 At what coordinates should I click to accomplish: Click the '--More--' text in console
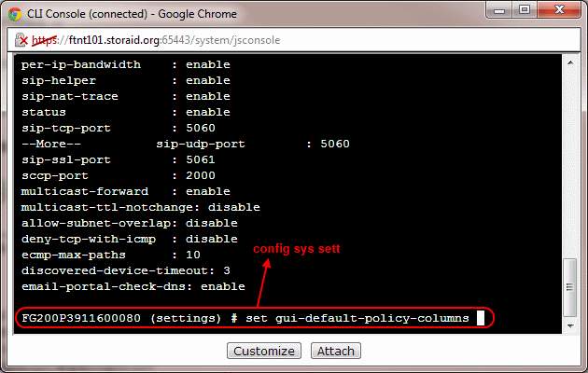click(51, 144)
